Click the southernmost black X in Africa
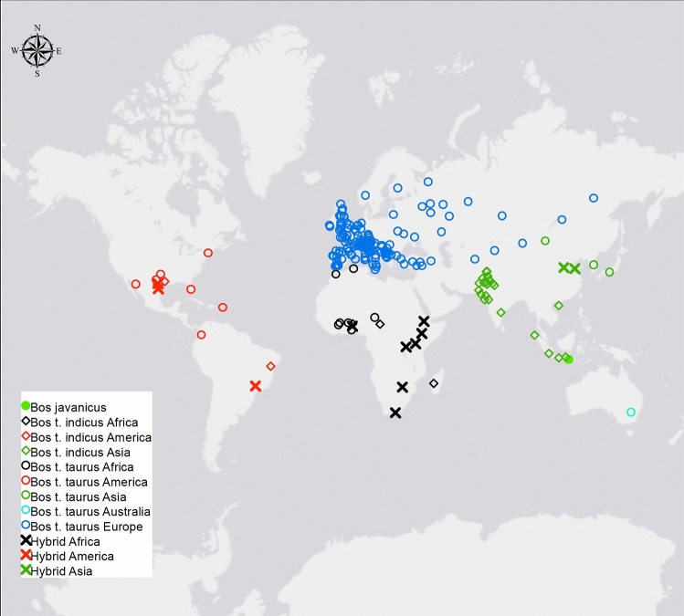Viewport: 684px width, 616px height. pos(395,412)
